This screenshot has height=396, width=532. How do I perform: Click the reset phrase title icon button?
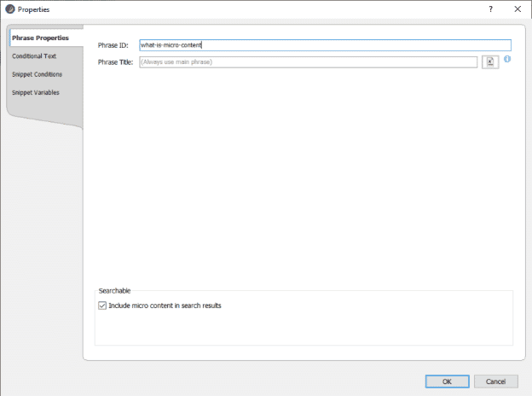(x=490, y=62)
